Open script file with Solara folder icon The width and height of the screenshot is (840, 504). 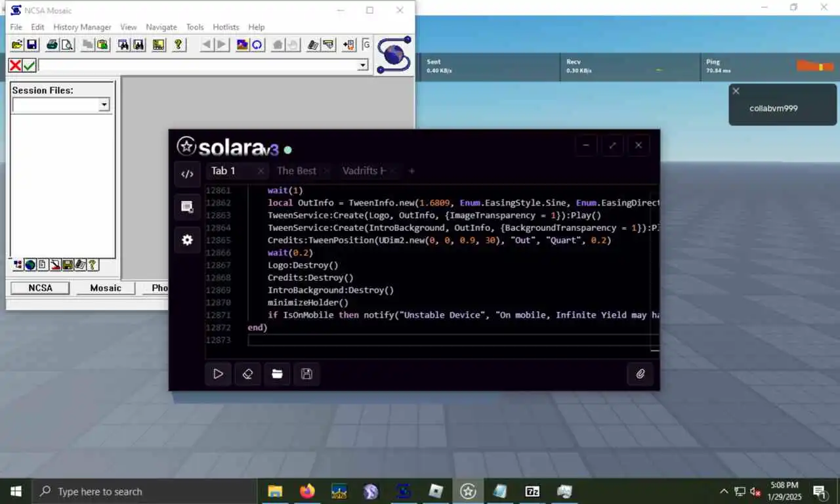coord(277,373)
